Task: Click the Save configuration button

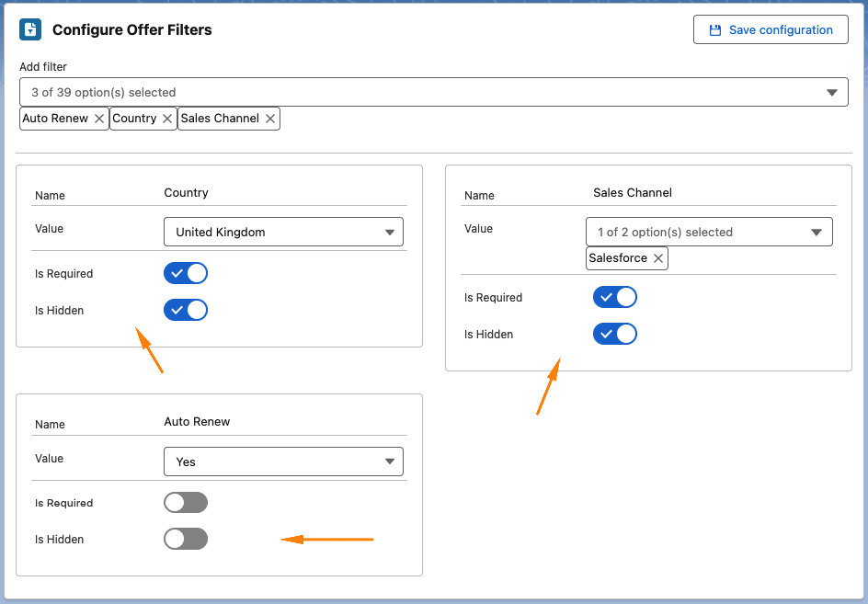Action: [771, 30]
